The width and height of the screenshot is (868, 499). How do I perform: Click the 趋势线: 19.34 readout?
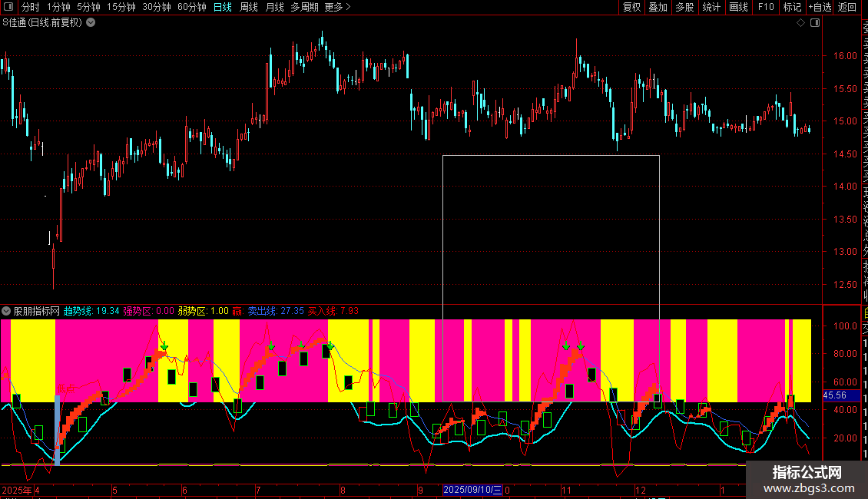(91, 311)
